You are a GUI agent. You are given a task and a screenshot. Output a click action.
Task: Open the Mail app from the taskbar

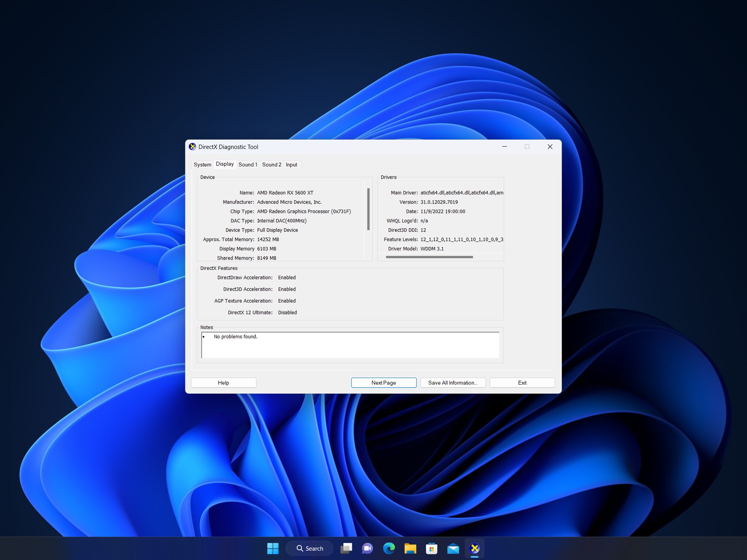(453, 548)
